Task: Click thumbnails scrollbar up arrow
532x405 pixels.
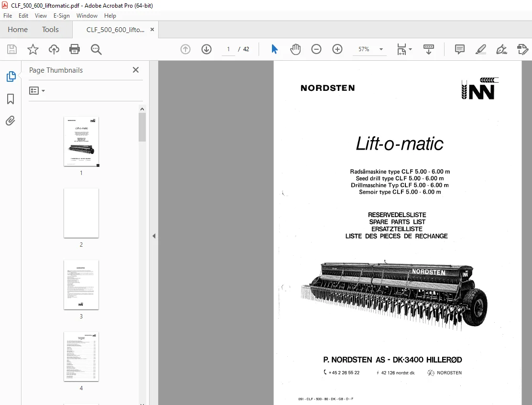Action: [x=142, y=109]
